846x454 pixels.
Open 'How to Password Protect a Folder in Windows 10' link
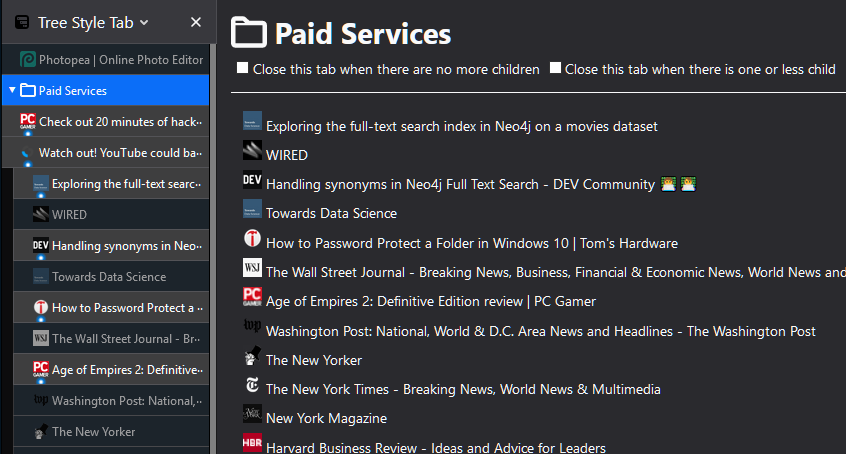tap(472, 243)
